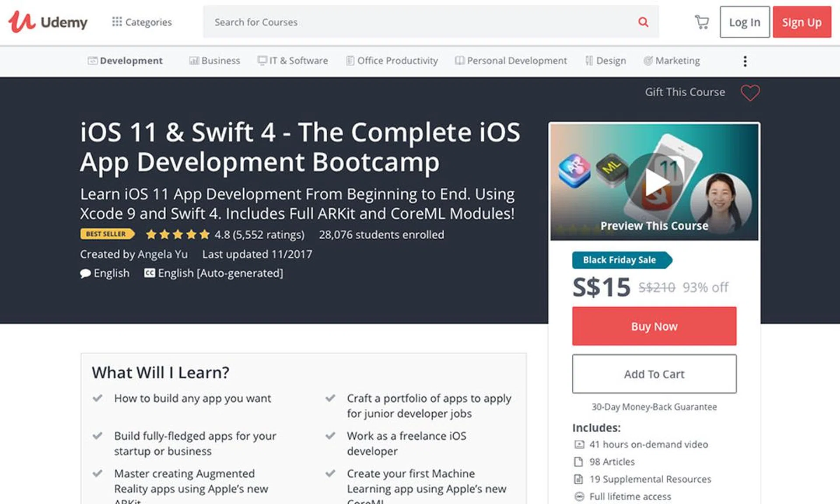The height and width of the screenshot is (504, 840).
Task: Click the Udemy logo
Action: coord(48,22)
